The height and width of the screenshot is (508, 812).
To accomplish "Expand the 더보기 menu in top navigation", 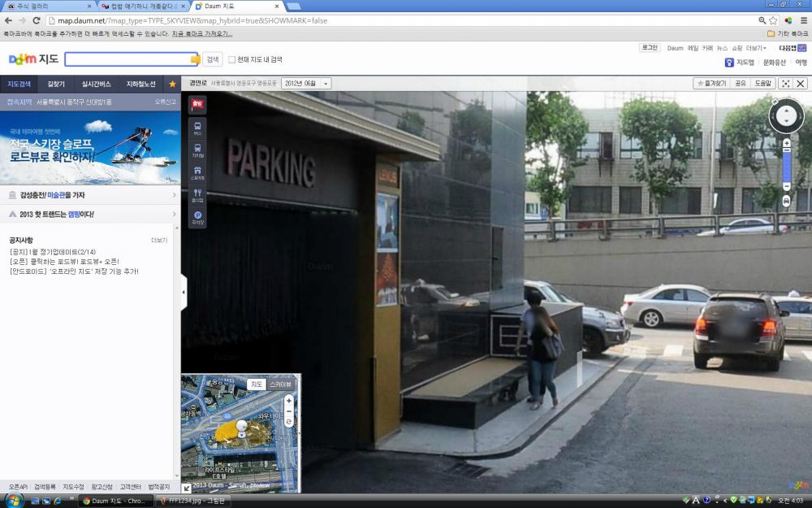I will tap(756, 48).
